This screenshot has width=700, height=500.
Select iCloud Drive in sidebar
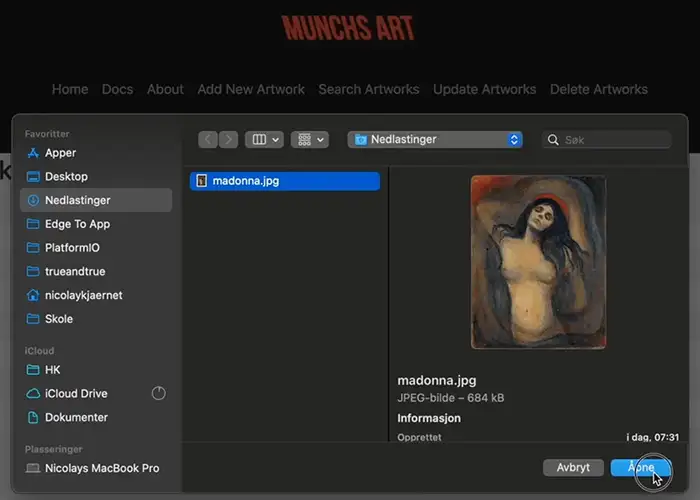tap(76, 393)
